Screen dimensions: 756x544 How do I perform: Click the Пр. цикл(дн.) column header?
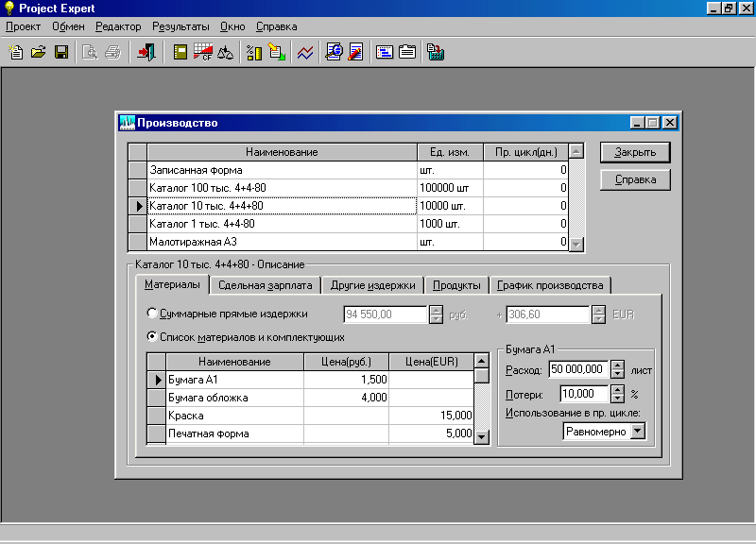point(526,152)
